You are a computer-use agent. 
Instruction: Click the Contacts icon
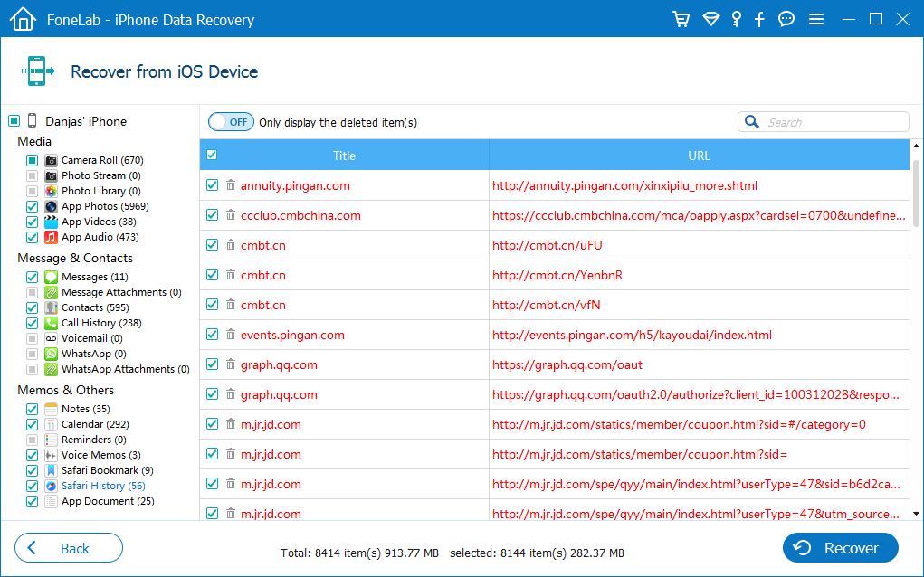click(52, 307)
